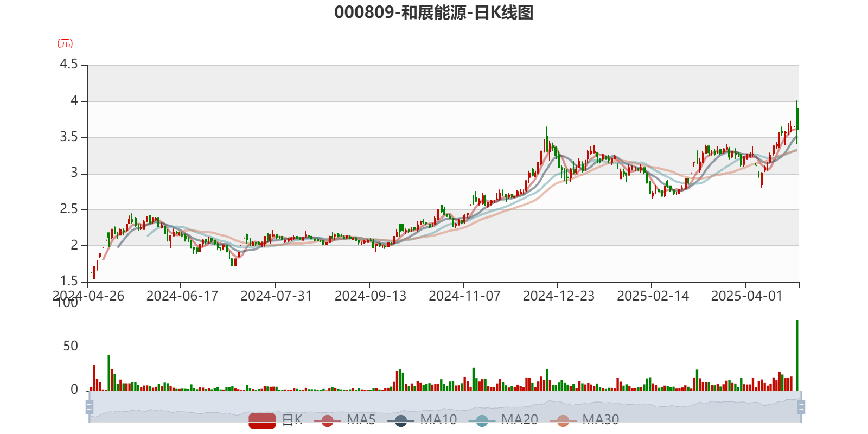This screenshot has height=434, width=868.
Task: Click the 2.5 price axis label
Action: point(69,209)
